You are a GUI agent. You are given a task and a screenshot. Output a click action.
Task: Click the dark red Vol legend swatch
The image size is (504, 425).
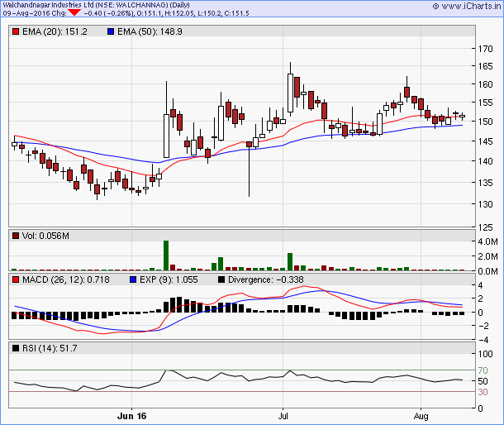(16, 236)
